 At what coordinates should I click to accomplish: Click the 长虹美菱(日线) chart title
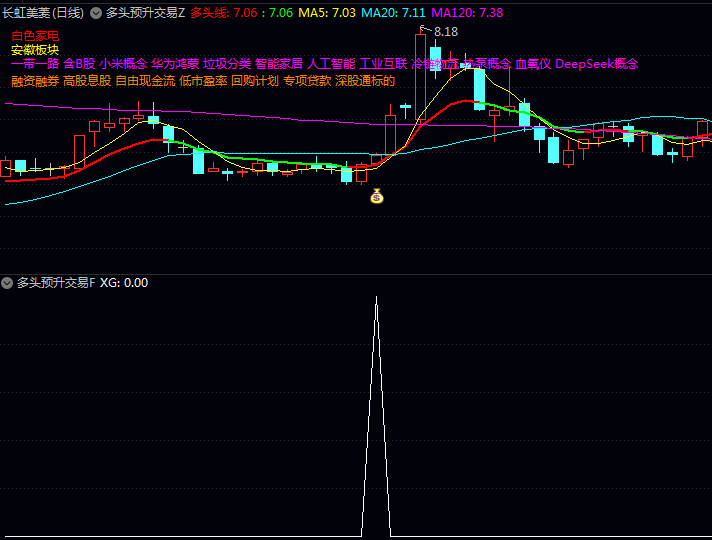coord(43,13)
